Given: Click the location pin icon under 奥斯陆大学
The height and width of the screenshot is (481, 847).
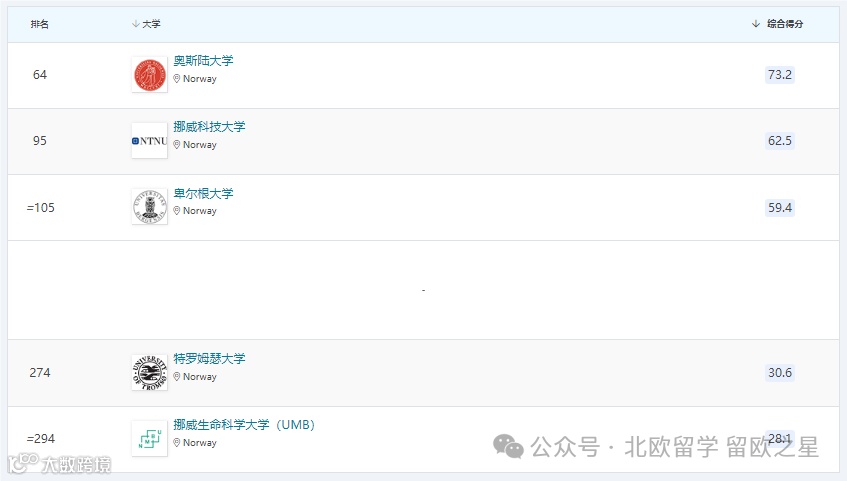Looking at the screenshot, I should 177,79.
